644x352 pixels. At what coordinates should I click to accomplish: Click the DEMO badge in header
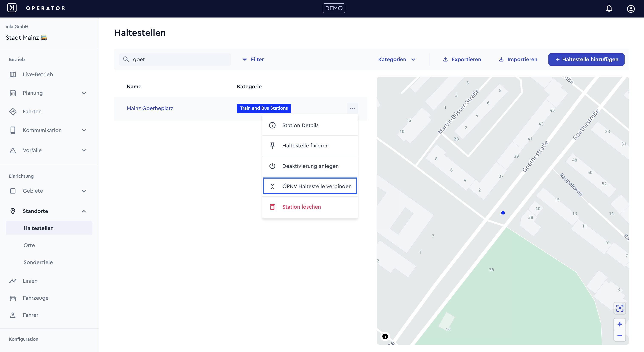(334, 8)
